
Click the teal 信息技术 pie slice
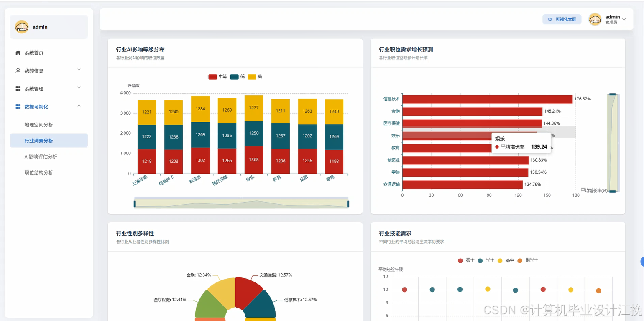(x=261, y=306)
